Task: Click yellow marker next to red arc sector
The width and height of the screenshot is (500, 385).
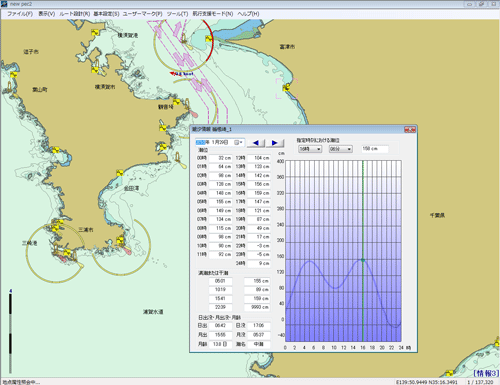Action: tap(209, 39)
